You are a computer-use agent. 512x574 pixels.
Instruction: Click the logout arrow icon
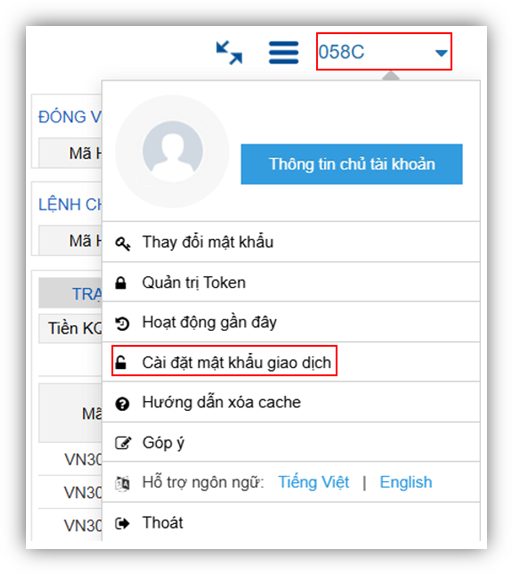[x=122, y=523]
